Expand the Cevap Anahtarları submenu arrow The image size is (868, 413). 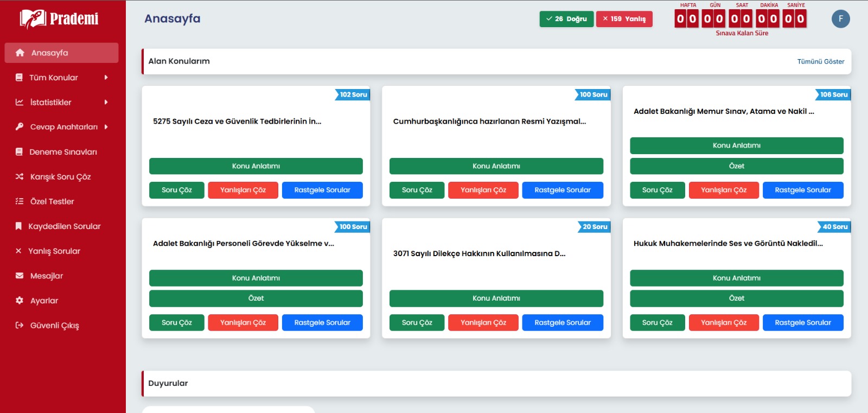coord(106,127)
